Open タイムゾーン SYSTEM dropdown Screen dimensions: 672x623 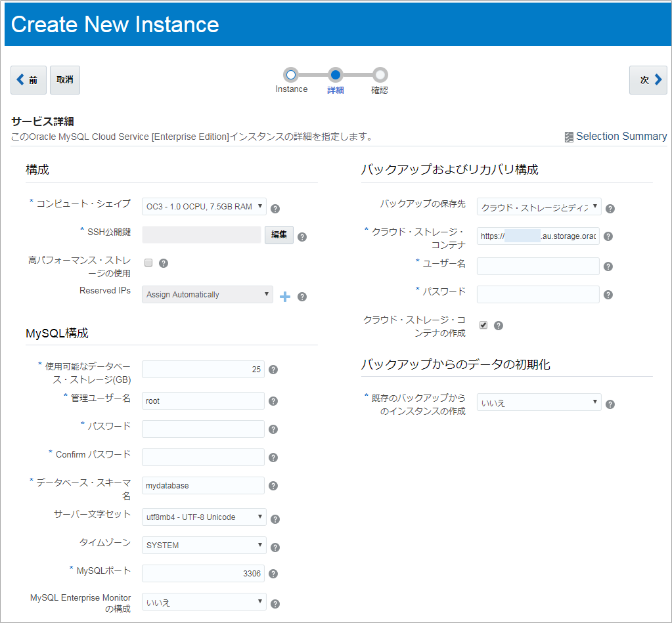coord(204,546)
